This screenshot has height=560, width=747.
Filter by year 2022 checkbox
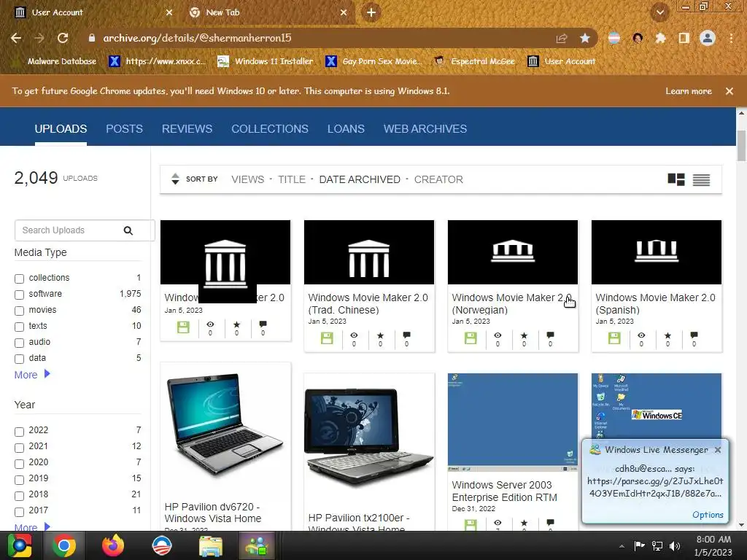[x=19, y=432]
